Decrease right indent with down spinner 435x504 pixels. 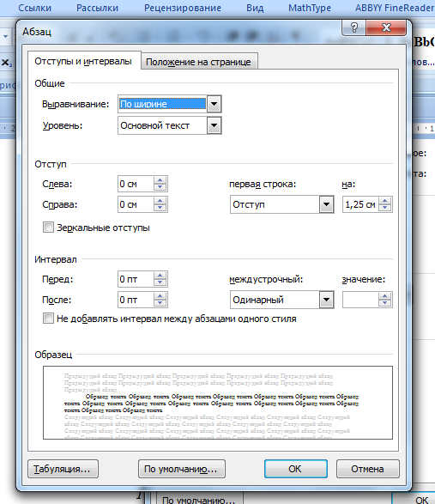tap(160, 209)
